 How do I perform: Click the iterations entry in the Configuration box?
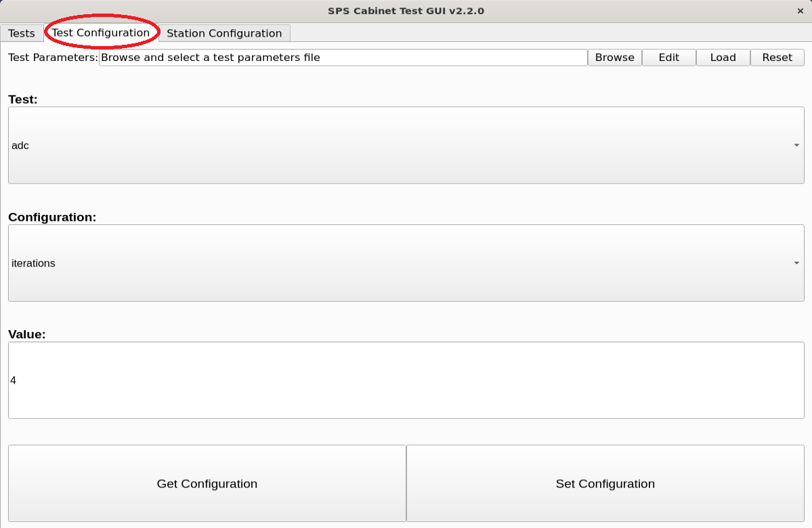[33, 263]
